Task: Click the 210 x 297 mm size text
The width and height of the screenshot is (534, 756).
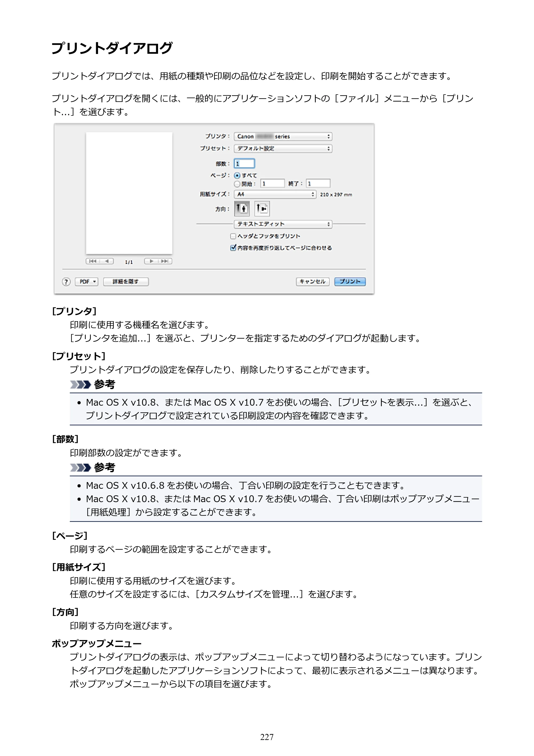Action: tap(336, 195)
